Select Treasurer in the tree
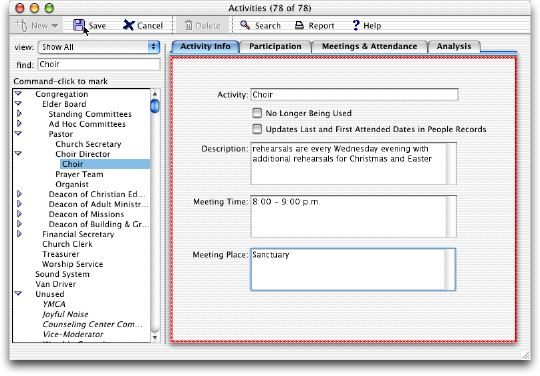This screenshot has width=540, height=376. point(61,254)
